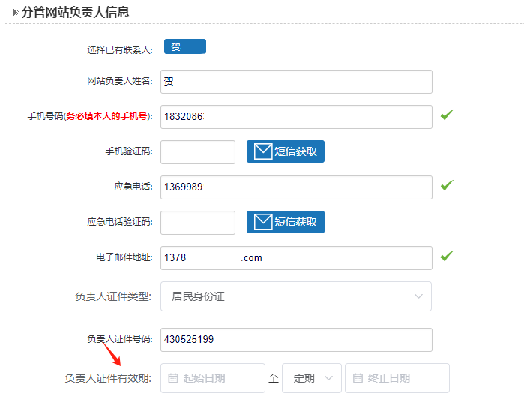Click green checkmark beside the 手机号码 field
The height and width of the screenshot is (420, 524).
(447, 115)
